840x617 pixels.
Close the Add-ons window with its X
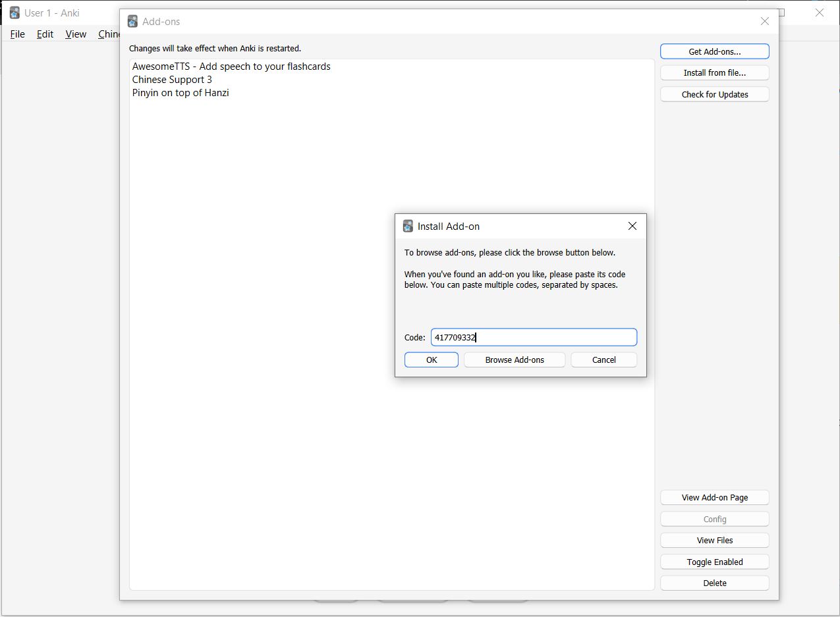tap(765, 21)
